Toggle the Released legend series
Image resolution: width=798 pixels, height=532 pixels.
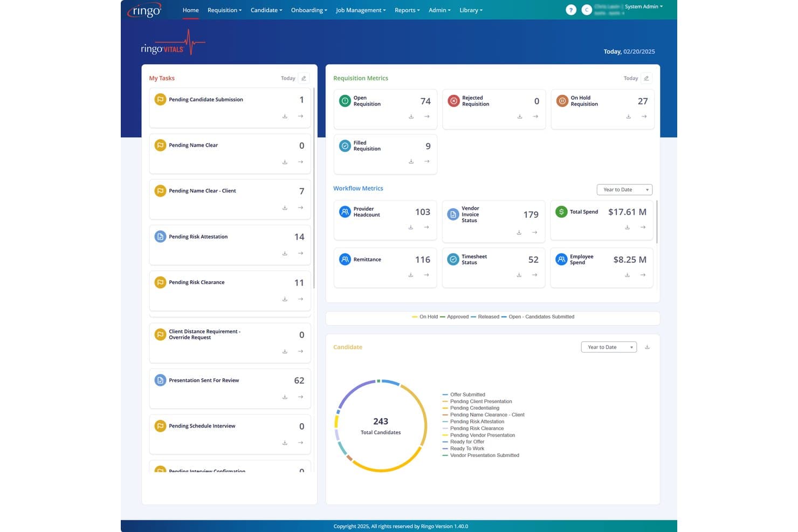click(x=485, y=317)
